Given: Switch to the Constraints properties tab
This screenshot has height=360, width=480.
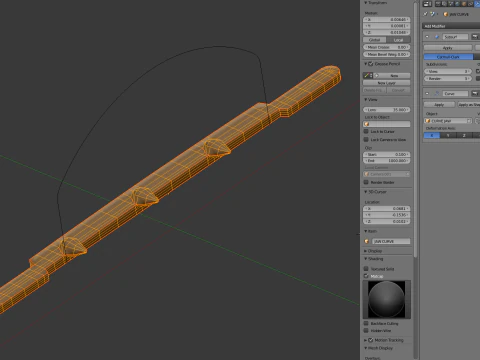Looking at the screenshot, I should click(470, 4).
